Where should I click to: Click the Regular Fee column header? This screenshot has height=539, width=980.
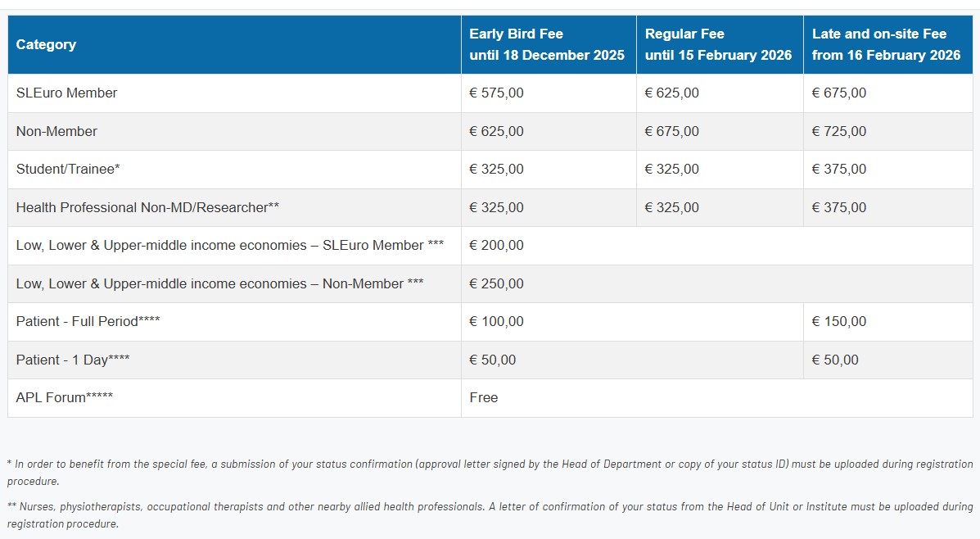pos(718,45)
